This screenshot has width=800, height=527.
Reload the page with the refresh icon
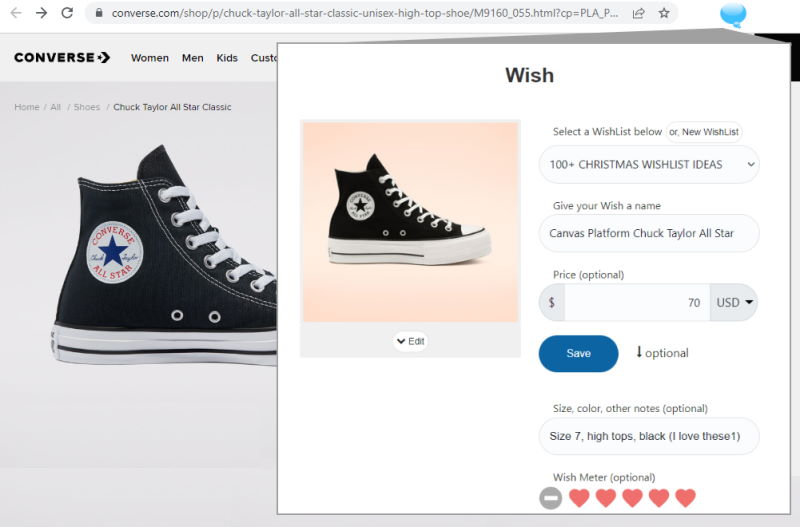pos(67,13)
